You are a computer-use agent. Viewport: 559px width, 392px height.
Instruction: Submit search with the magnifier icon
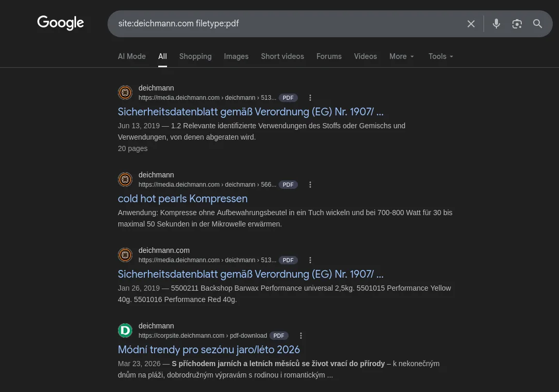538,24
